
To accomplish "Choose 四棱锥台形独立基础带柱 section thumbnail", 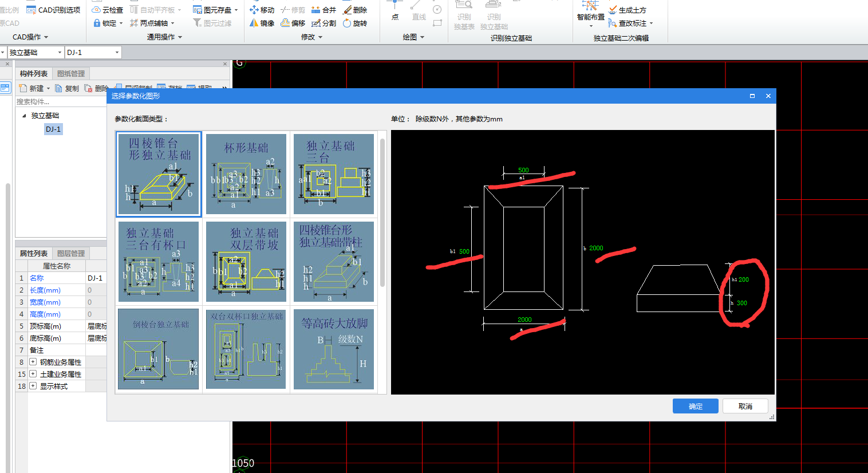I will [334, 262].
